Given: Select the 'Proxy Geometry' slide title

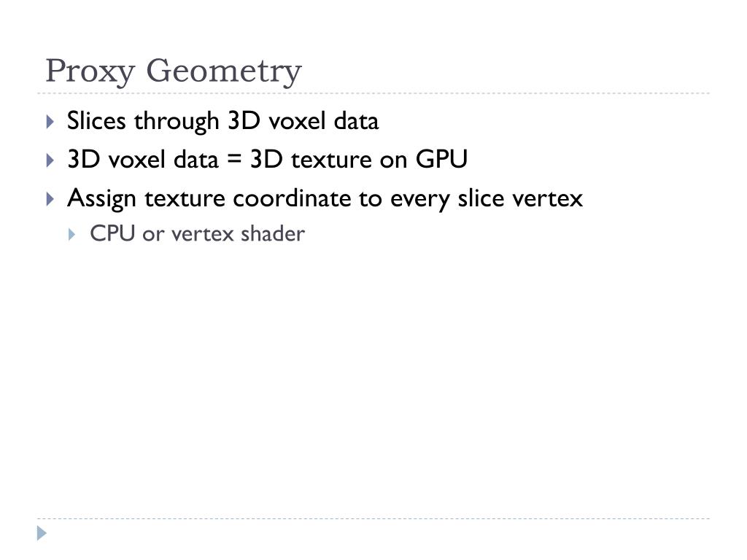Looking at the screenshot, I should 174,71.
